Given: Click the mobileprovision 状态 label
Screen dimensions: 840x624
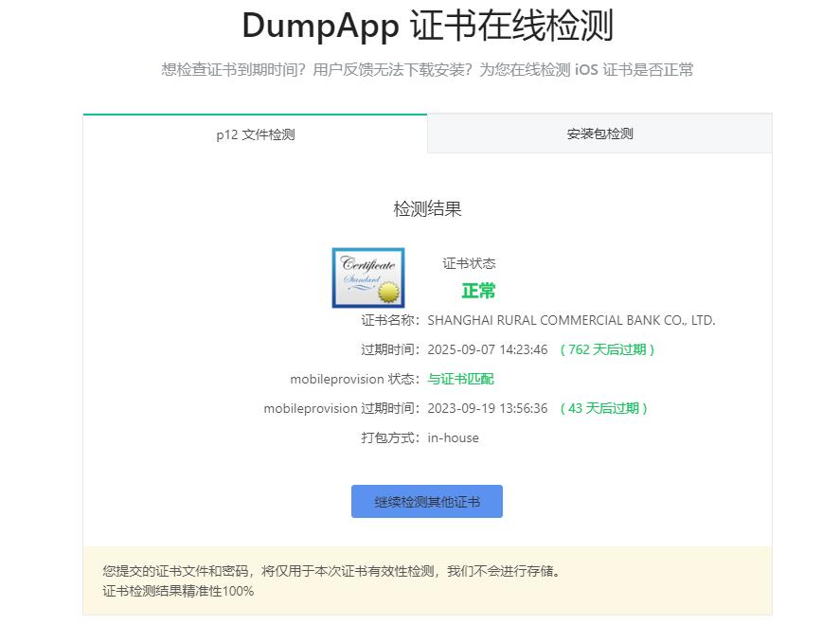Looking at the screenshot, I should click(354, 379).
